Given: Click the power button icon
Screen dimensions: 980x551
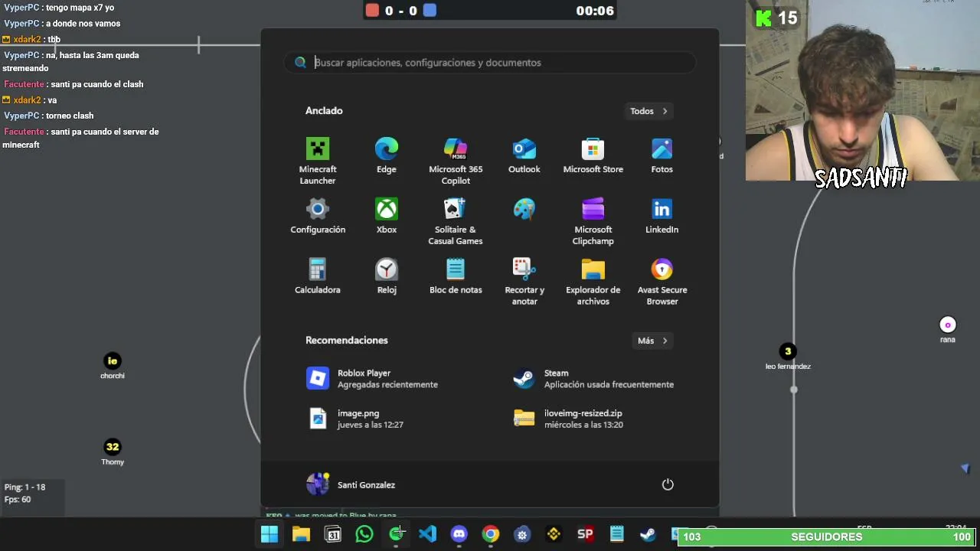Looking at the screenshot, I should point(668,484).
